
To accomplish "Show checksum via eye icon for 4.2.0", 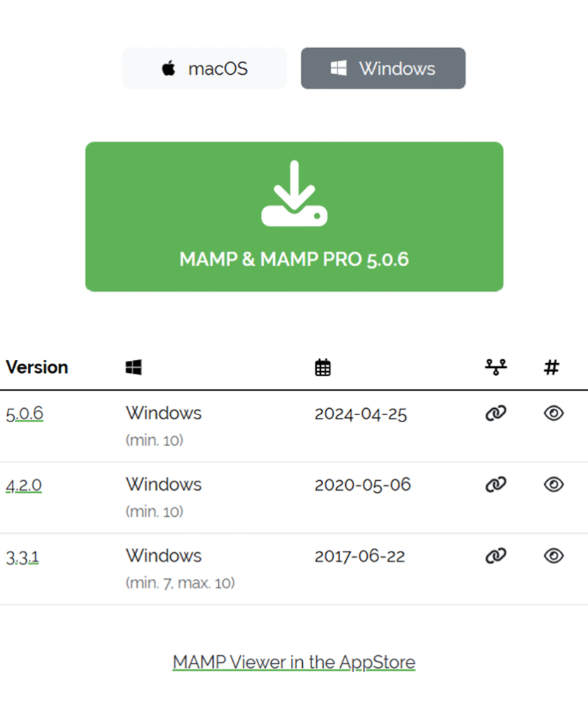I will pyautogui.click(x=553, y=484).
